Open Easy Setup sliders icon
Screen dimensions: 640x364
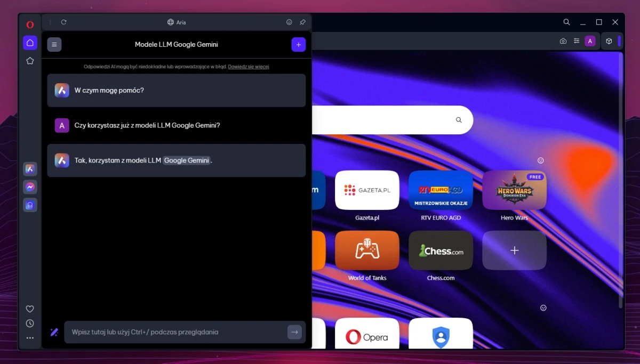tap(577, 41)
